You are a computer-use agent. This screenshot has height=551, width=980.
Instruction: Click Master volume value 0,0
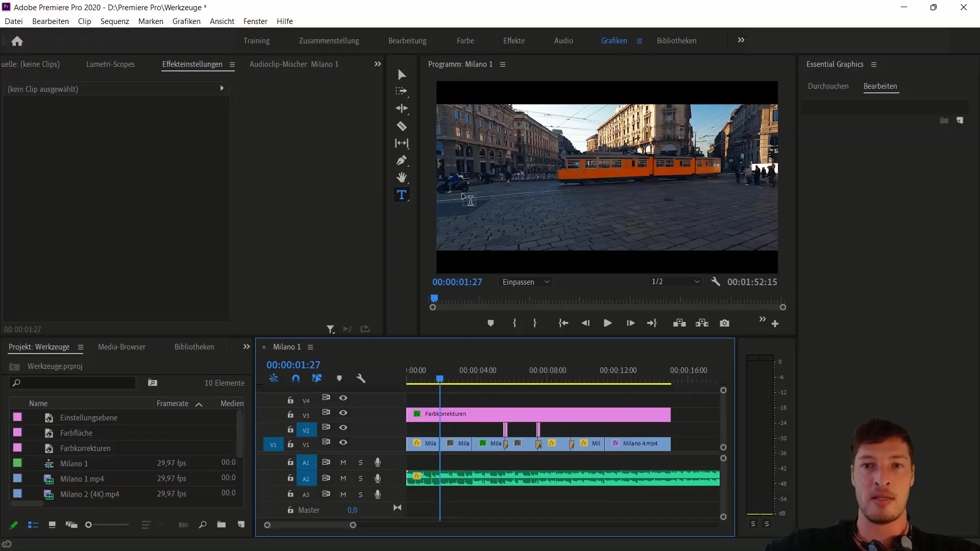pyautogui.click(x=352, y=510)
